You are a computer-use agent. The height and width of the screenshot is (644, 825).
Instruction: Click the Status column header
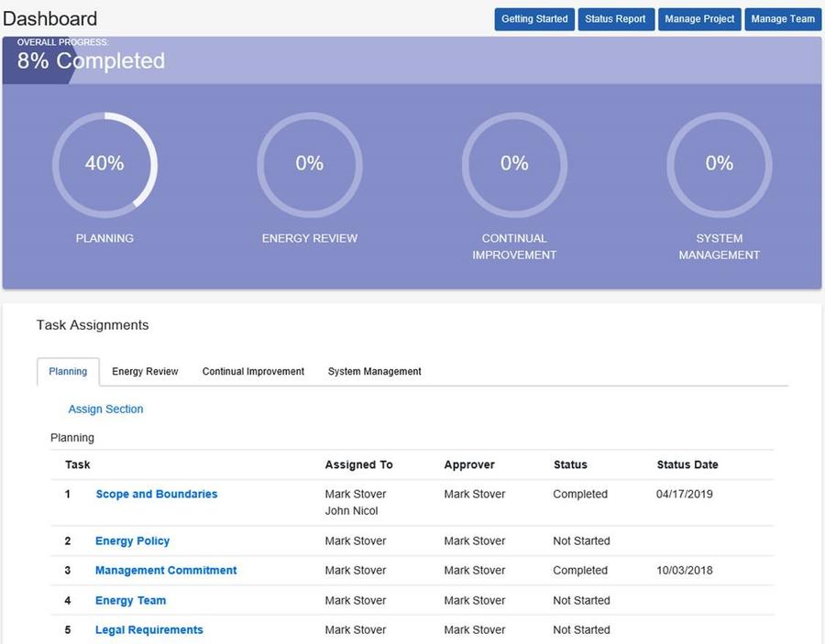point(570,464)
